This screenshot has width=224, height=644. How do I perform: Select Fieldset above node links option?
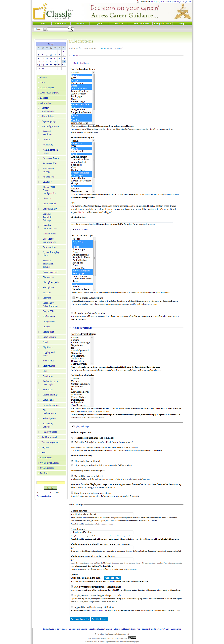tap(73, 437)
